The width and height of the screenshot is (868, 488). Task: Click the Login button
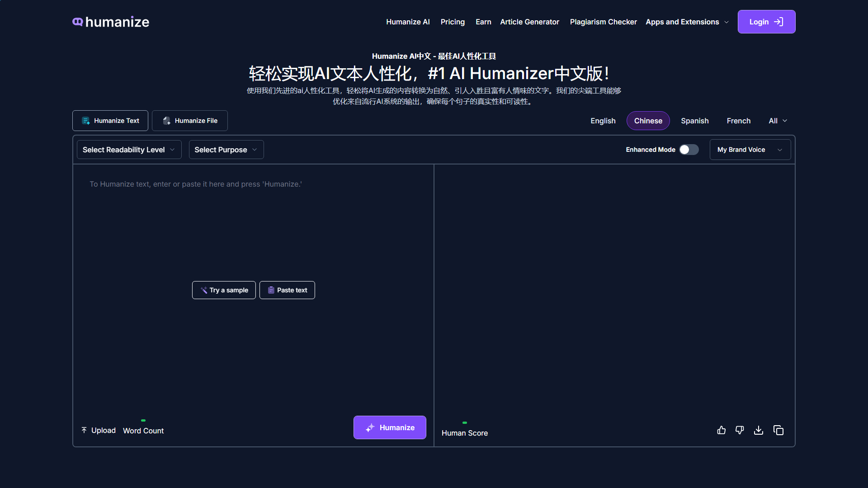point(766,22)
